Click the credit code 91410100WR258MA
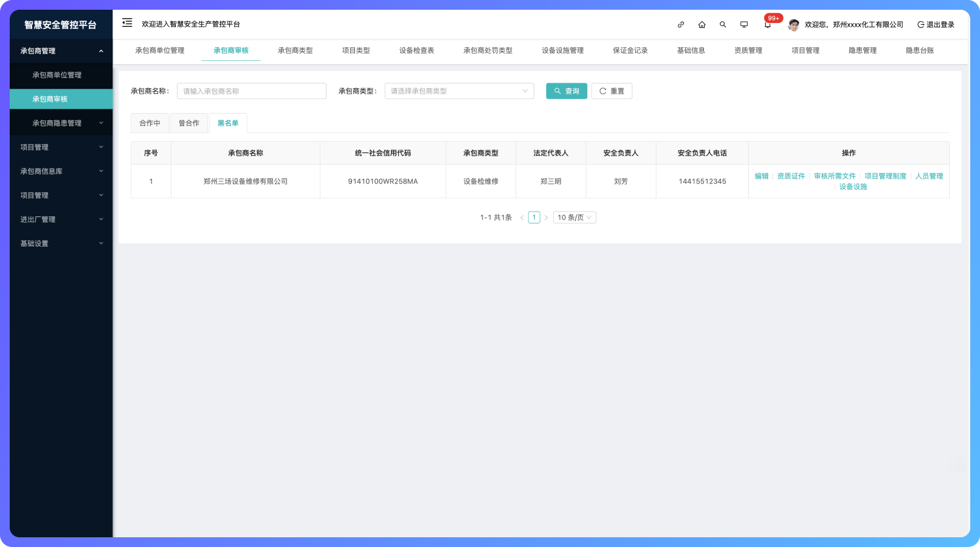 [383, 182]
